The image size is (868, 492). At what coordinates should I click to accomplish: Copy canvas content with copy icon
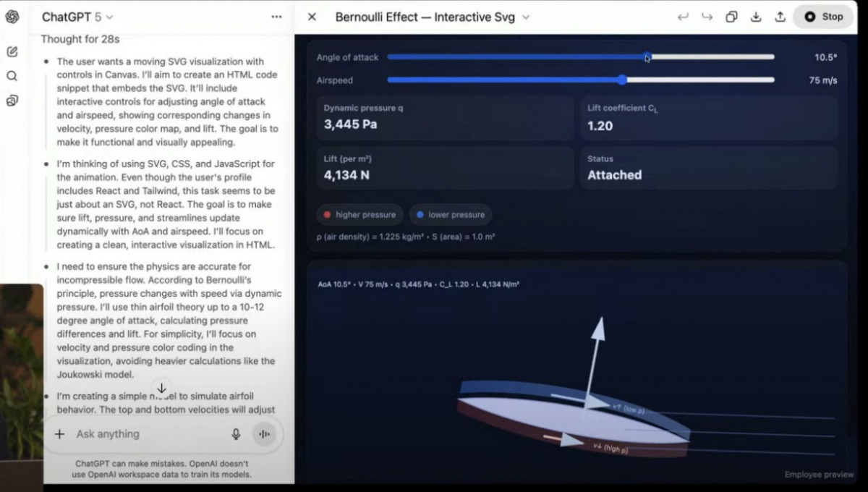(x=731, y=17)
